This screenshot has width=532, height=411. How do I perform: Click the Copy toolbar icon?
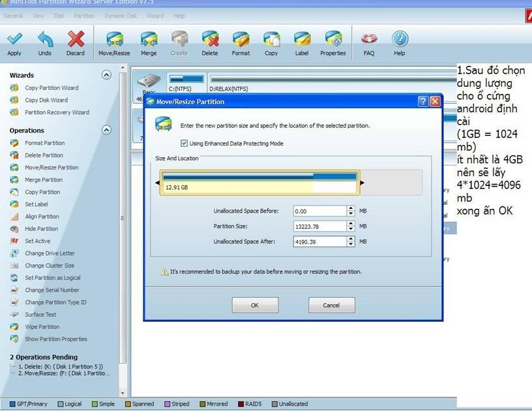[x=271, y=39]
